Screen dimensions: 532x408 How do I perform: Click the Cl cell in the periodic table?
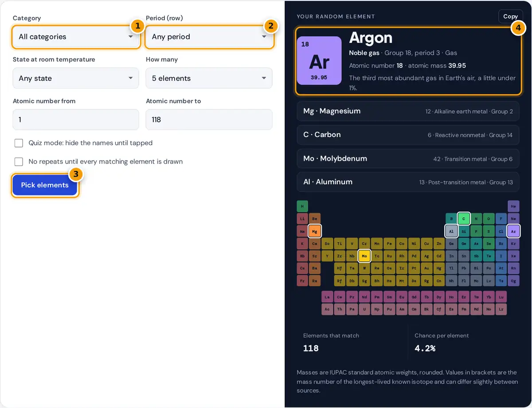pos(501,231)
